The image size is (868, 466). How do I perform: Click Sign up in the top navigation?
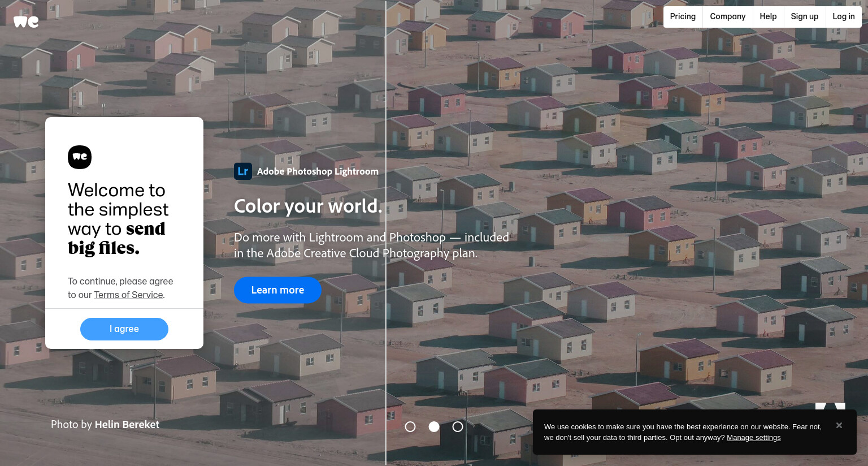coord(805,16)
